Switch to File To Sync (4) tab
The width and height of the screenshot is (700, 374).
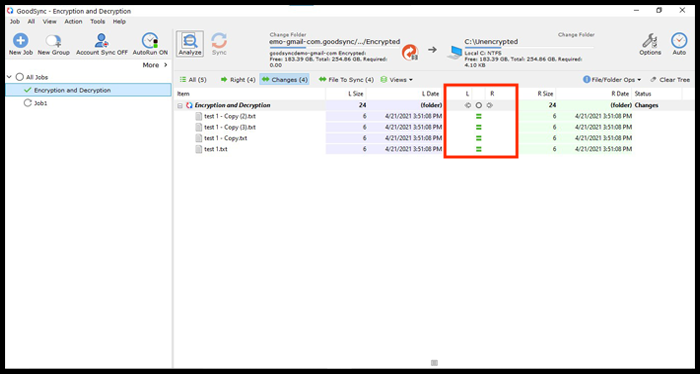[346, 80]
